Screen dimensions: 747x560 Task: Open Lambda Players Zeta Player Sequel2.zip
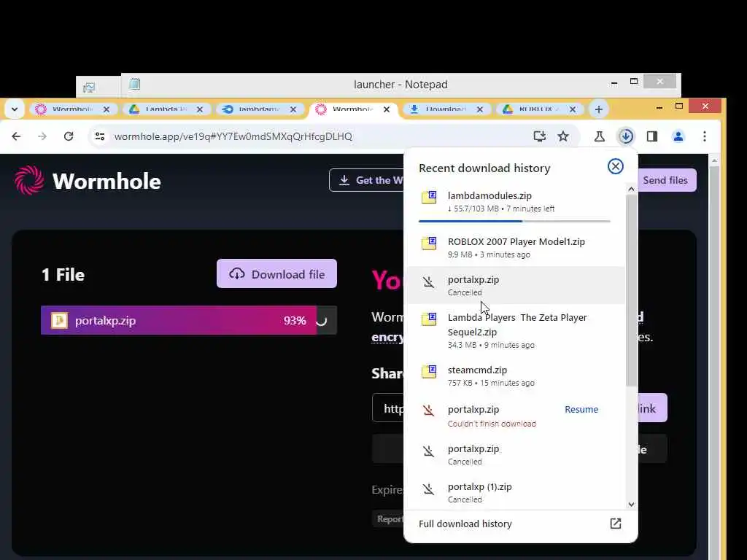pos(514,330)
